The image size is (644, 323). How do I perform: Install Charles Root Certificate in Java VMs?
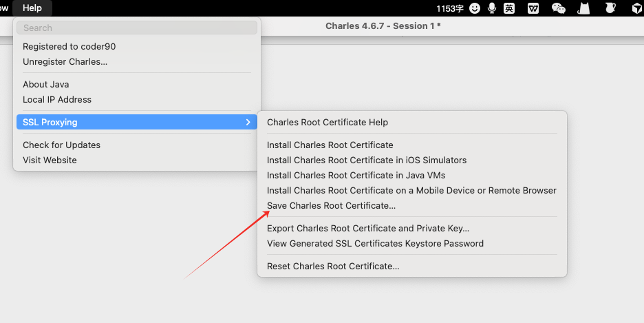[412, 175]
